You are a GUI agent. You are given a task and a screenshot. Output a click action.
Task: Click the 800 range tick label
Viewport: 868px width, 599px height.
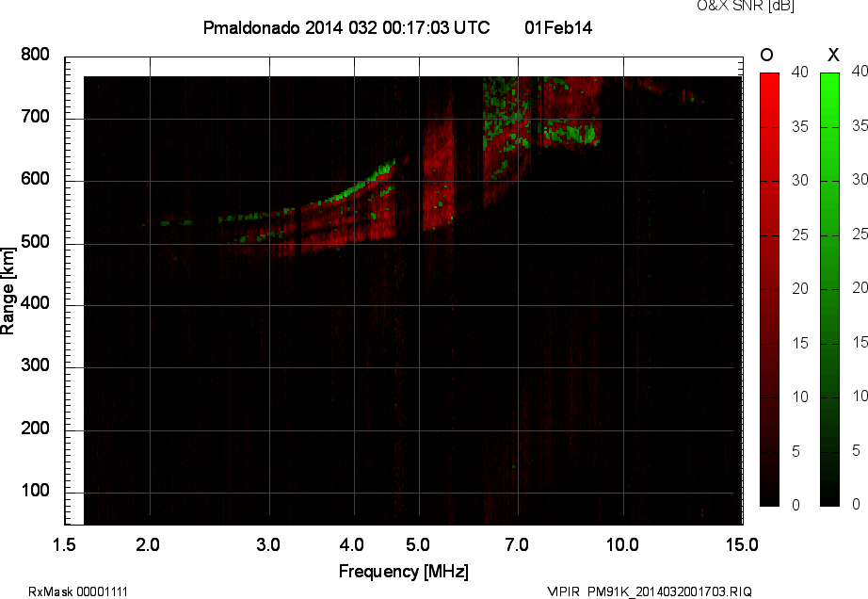point(35,55)
